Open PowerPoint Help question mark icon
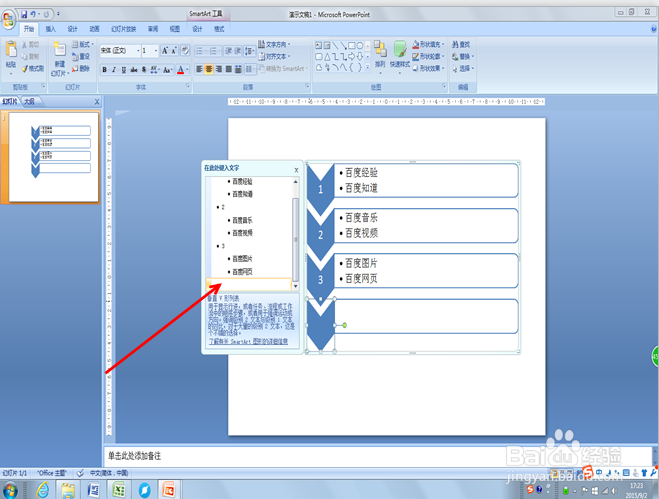Image resolution: width=659 pixels, height=499 pixels. (654, 29)
